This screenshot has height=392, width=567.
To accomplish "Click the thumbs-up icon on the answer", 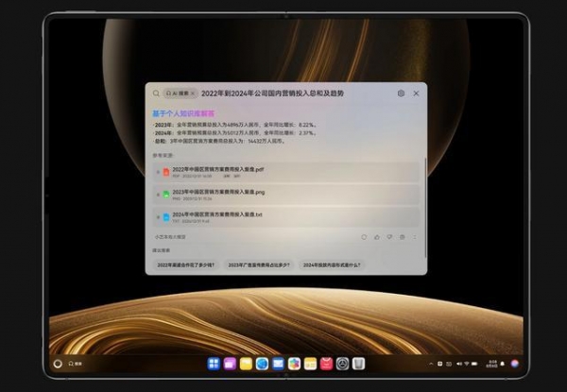I will [x=377, y=237].
